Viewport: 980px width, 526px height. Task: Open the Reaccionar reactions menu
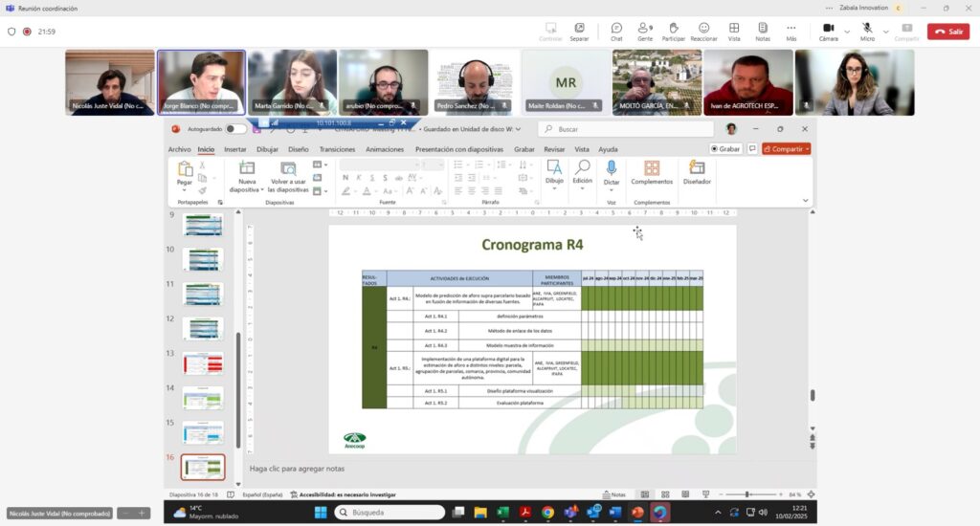click(703, 32)
